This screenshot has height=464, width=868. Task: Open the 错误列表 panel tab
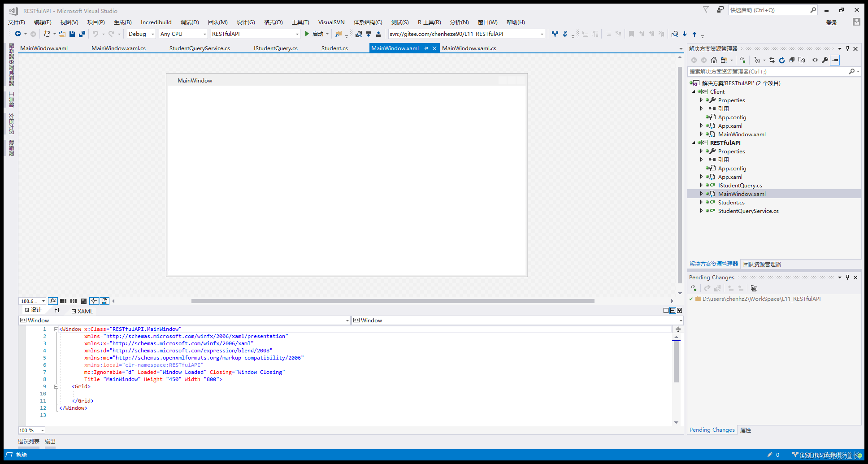[x=29, y=442]
